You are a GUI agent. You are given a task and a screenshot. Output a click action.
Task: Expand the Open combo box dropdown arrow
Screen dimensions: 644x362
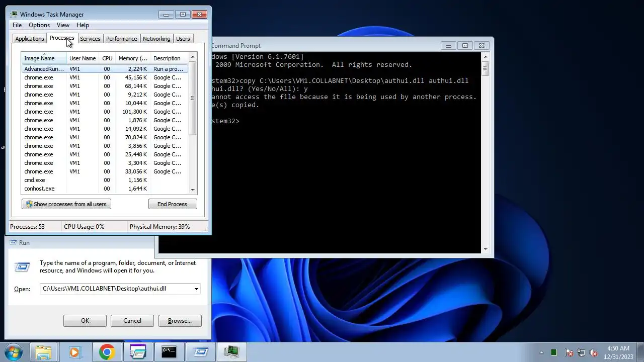[196, 289]
